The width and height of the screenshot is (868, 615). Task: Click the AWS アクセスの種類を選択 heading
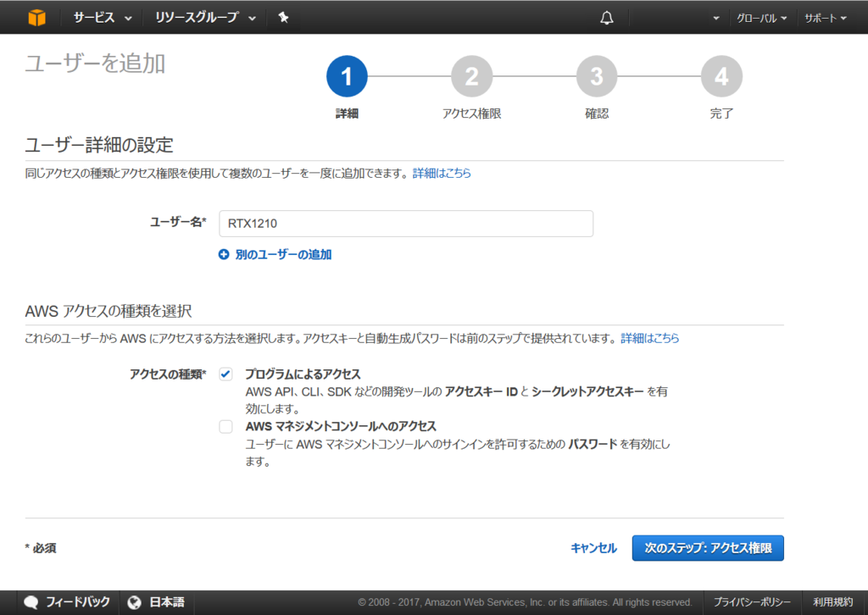point(108,311)
